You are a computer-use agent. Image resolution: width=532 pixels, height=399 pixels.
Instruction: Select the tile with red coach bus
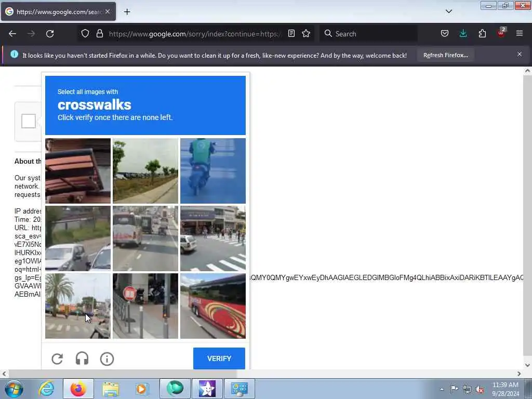(212, 305)
